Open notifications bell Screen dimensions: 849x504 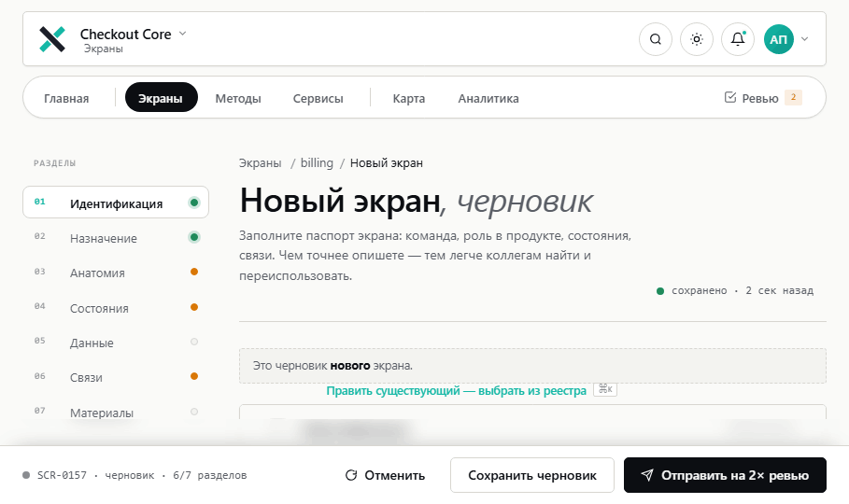tap(738, 39)
